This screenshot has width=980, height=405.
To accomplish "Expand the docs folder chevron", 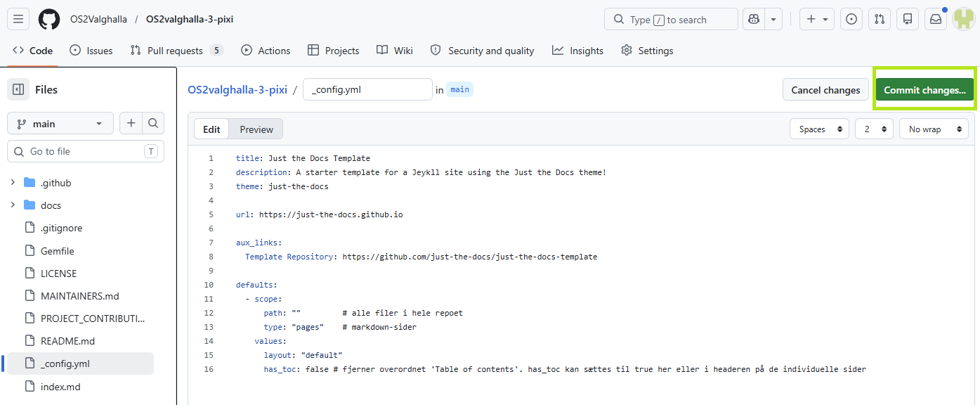I will [13, 205].
